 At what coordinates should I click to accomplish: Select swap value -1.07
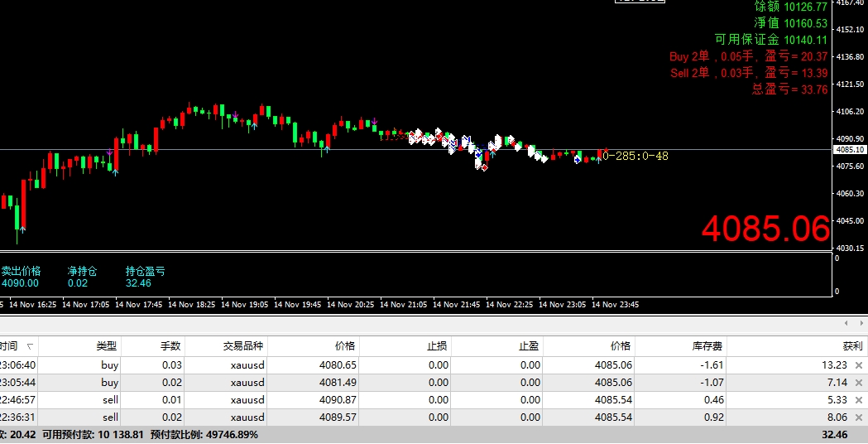pyautogui.click(x=713, y=383)
